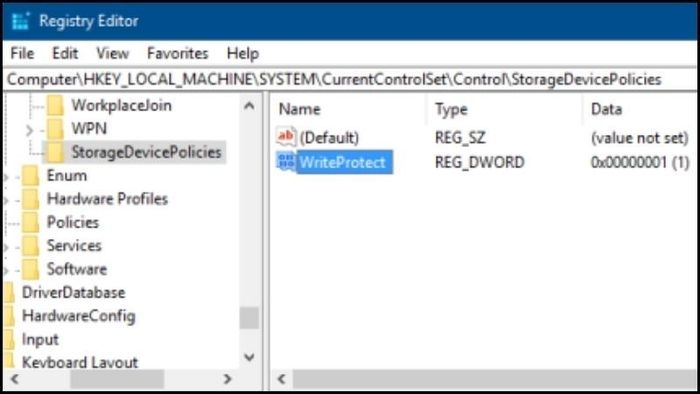Screen dimensions: 700x394
Task: Select the Policies key in tree
Action: pos(73,222)
